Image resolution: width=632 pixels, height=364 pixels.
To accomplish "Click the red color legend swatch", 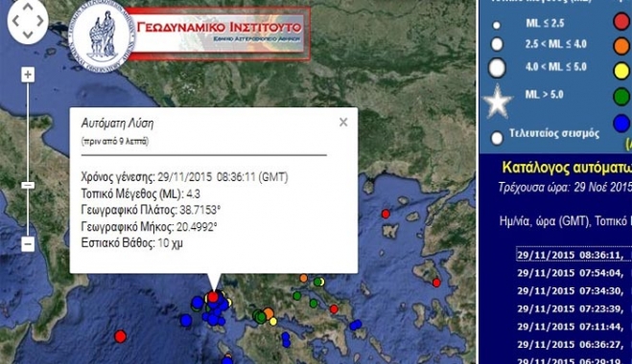I will coord(621,21).
